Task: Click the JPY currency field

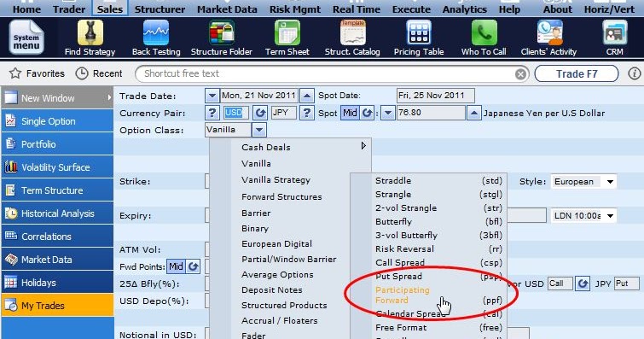Action: click(283, 113)
